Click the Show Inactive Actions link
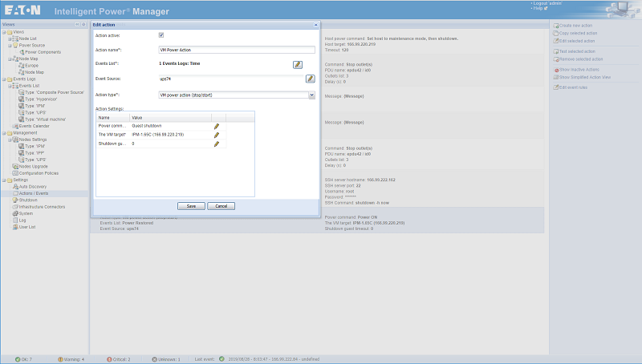642x364 pixels. click(x=579, y=70)
